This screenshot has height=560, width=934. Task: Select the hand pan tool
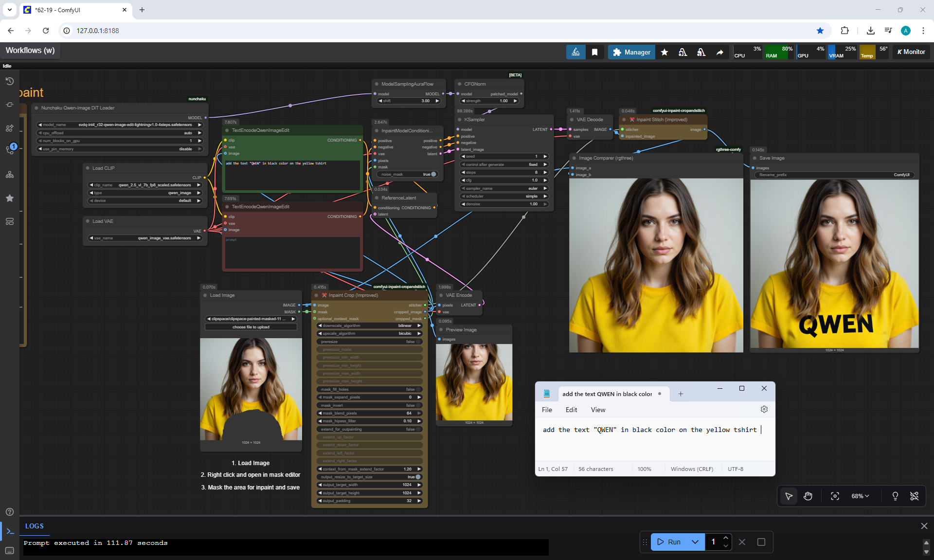coord(808,496)
